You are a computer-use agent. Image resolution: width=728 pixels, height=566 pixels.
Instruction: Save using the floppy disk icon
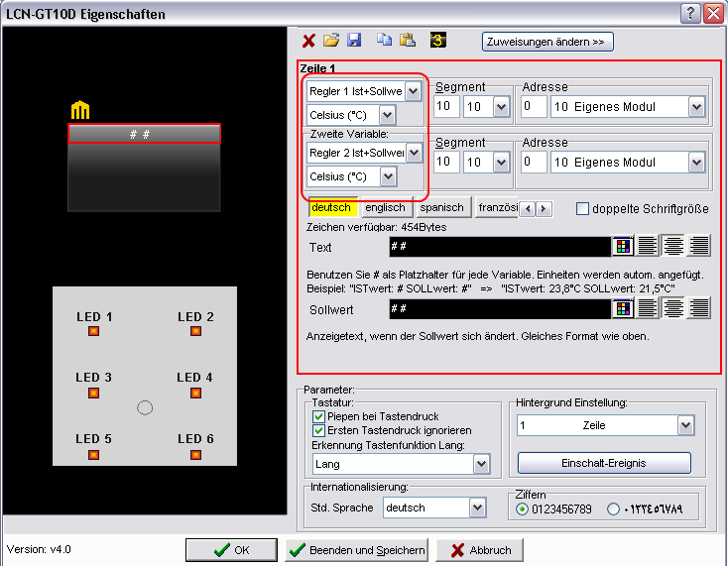[353, 41]
